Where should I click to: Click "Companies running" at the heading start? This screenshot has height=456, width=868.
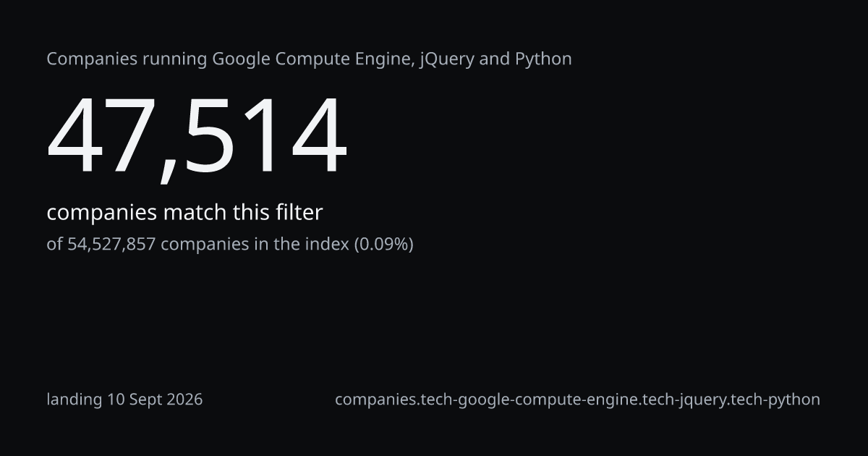(127, 59)
